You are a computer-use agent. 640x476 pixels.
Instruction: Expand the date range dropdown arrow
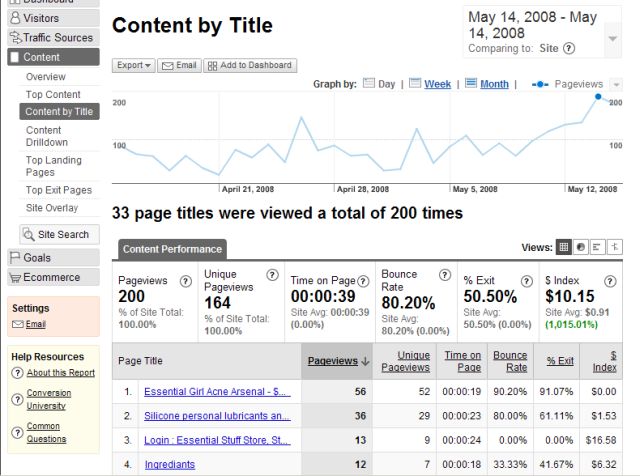(x=612, y=39)
